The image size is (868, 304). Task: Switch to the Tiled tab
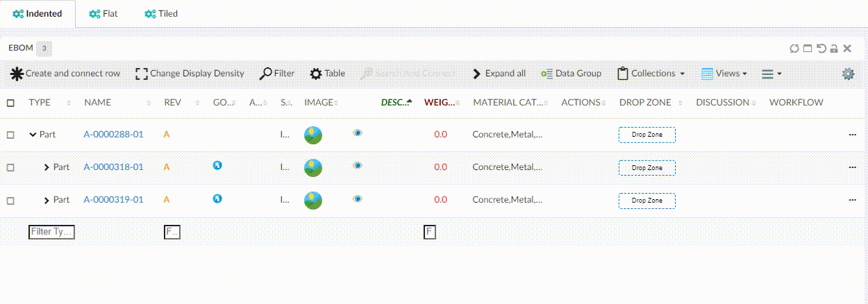point(160,14)
